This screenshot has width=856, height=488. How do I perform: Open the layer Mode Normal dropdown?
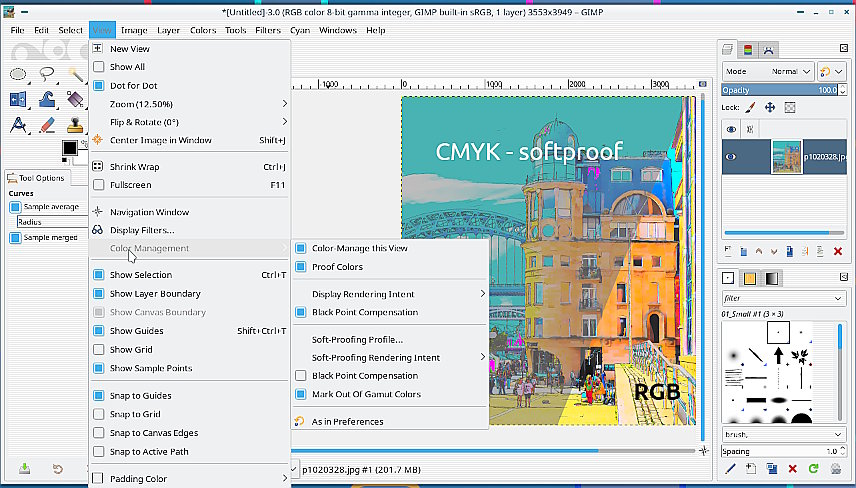pos(767,72)
